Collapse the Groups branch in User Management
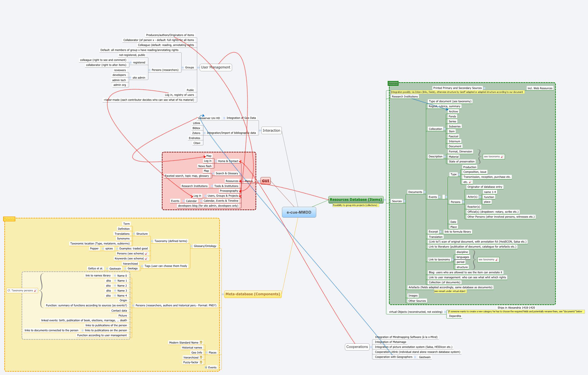Image resolution: width=588 pixels, height=375 pixels. pyautogui.click(x=183, y=67)
